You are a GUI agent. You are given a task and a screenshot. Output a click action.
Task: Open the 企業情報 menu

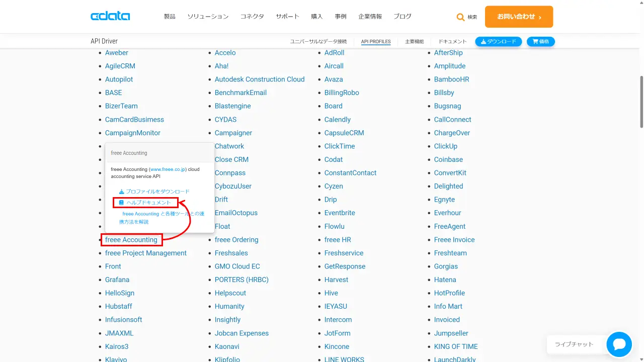point(370,17)
